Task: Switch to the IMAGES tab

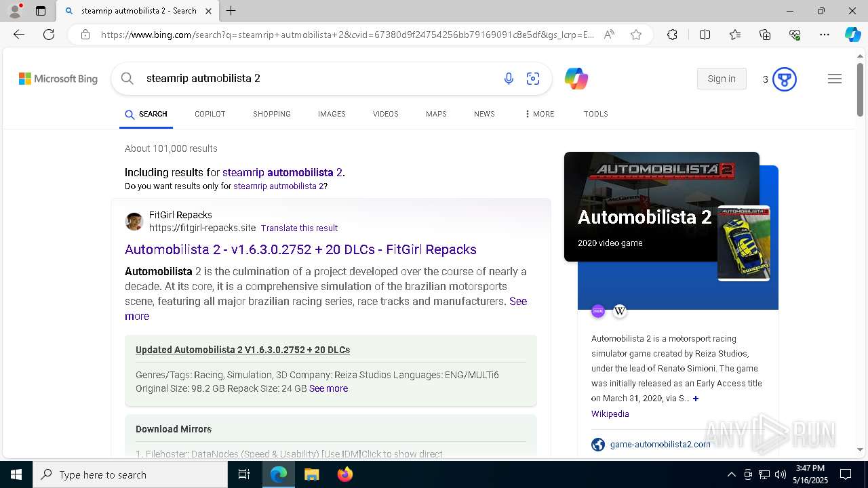Action: (x=332, y=114)
